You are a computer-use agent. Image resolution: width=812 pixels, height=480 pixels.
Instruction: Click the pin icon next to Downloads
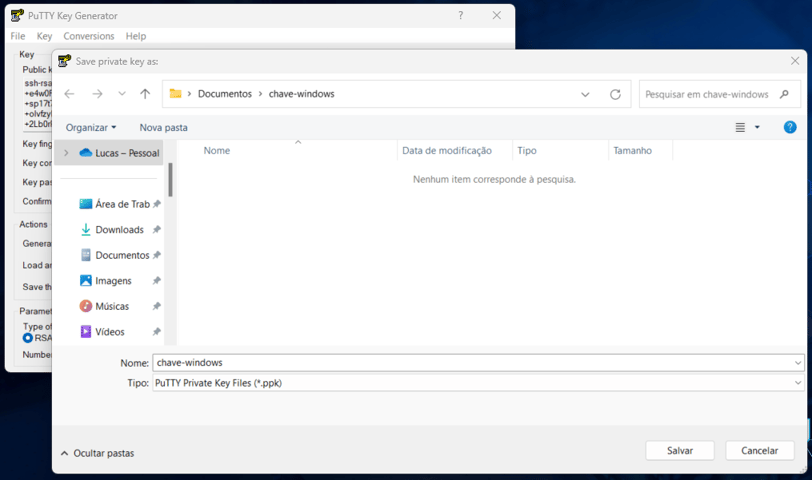156,229
